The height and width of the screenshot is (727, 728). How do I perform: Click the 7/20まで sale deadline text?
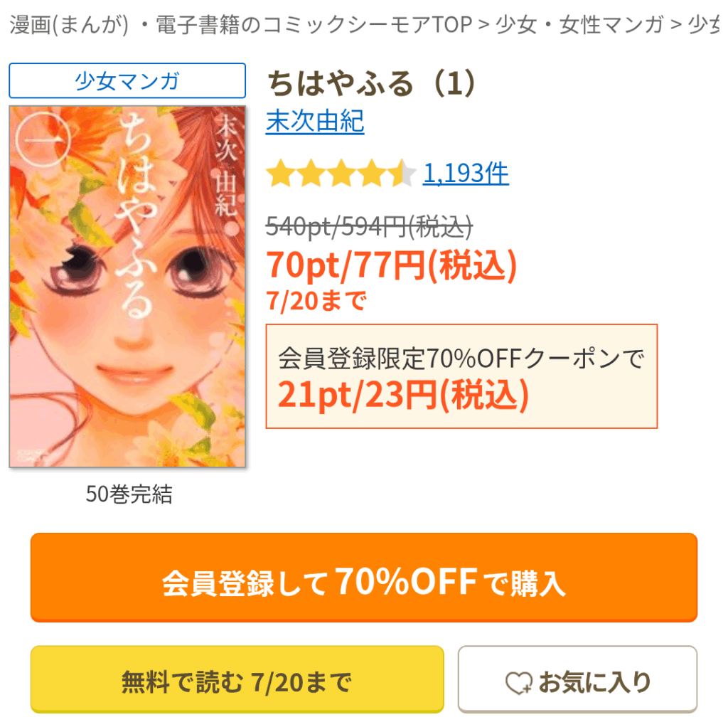click(x=316, y=301)
